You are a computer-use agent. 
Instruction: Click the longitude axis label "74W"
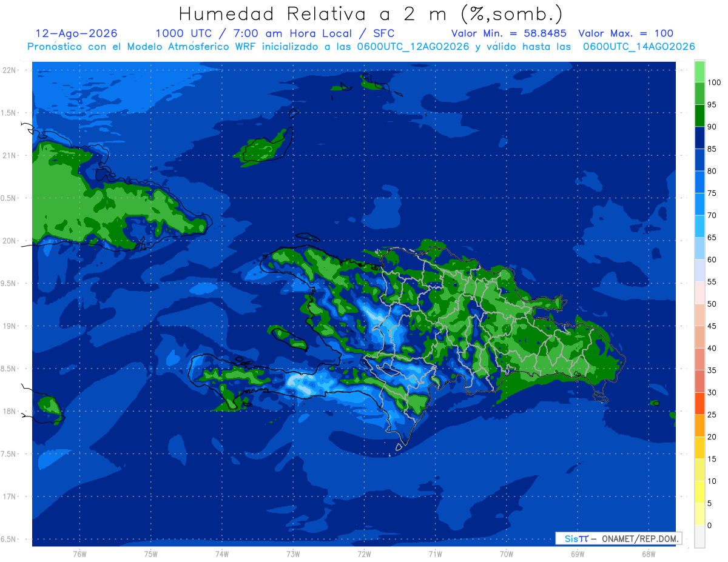click(x=222, y=554)
